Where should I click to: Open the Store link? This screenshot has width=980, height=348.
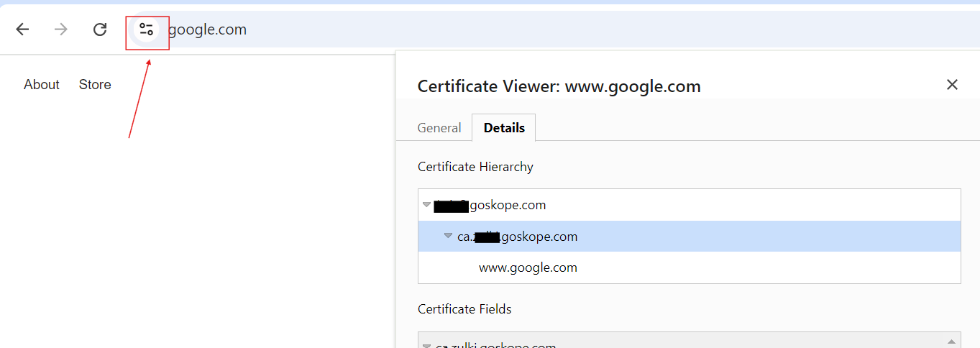click(x=95, y=85)
